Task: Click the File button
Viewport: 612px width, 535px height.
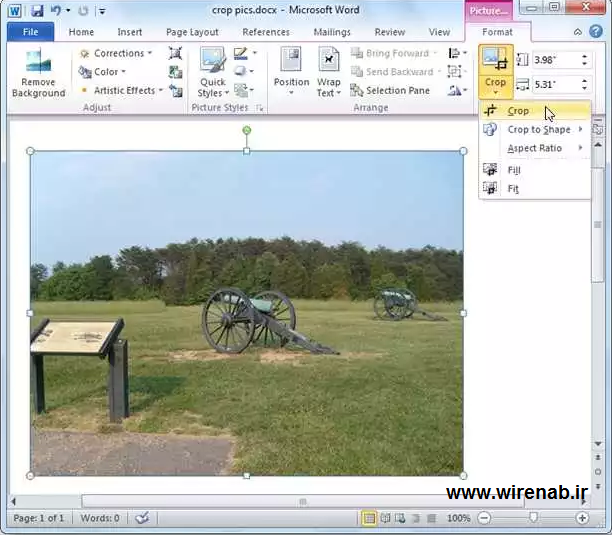Action: (30, 32)
